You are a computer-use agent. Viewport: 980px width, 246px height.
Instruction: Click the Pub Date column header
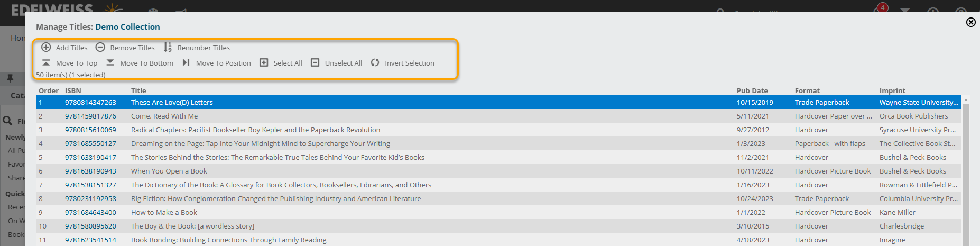click(x=752, y=91)
